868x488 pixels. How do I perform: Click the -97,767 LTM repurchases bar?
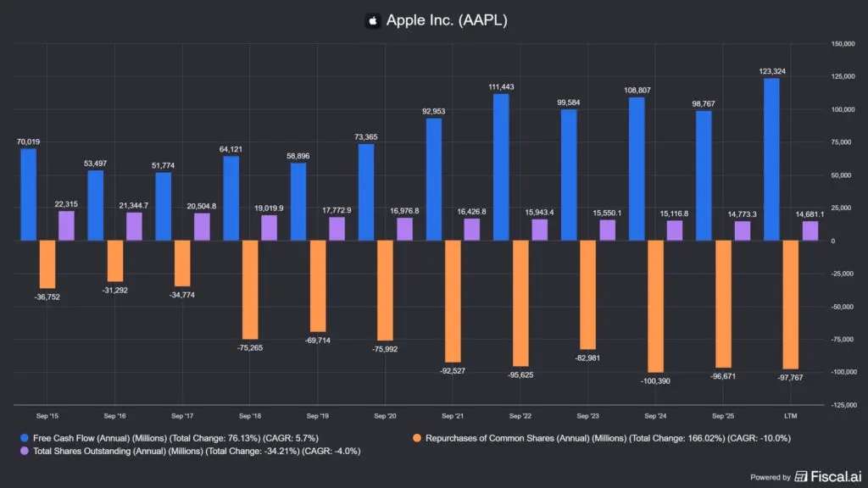791,305
